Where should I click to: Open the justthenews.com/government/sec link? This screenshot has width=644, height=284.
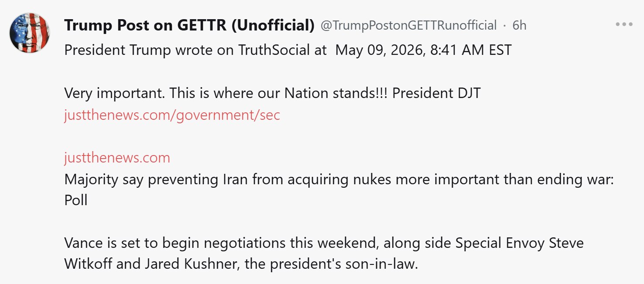coord(172,115)
